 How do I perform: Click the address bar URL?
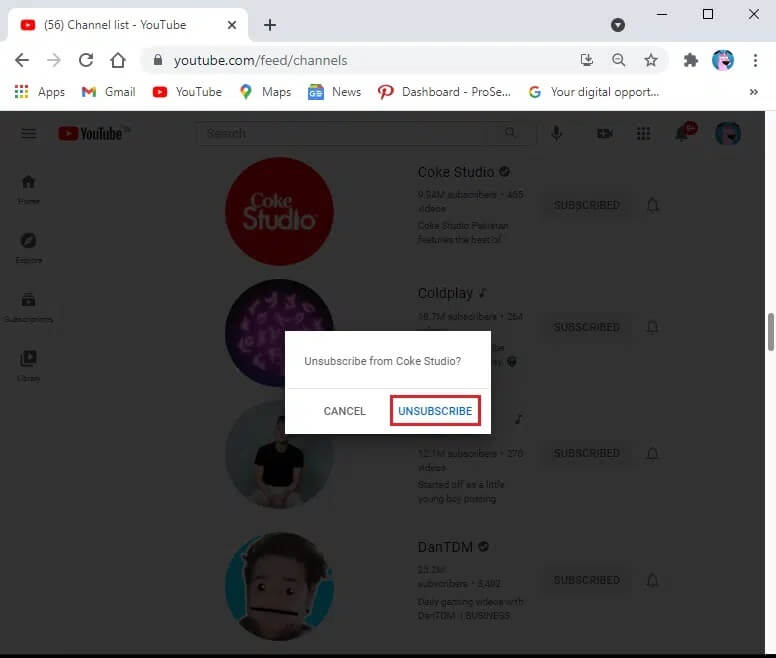(260, 60)
